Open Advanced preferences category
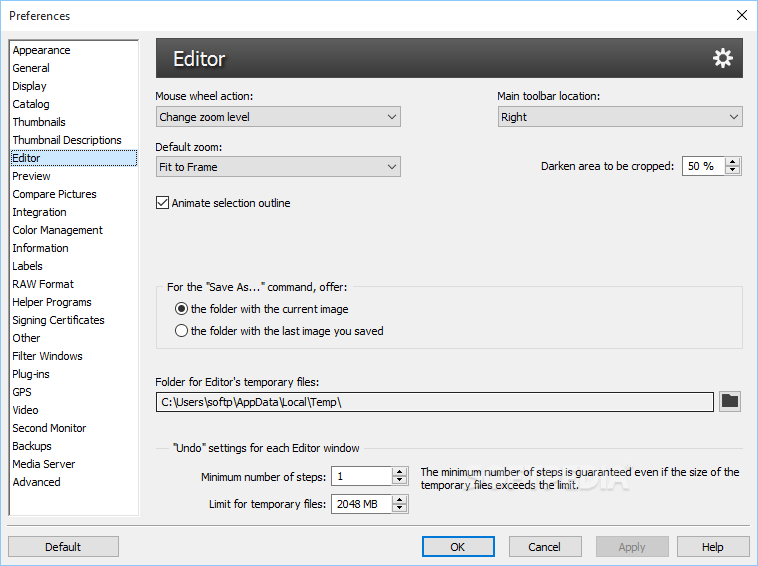 [36, 482]
